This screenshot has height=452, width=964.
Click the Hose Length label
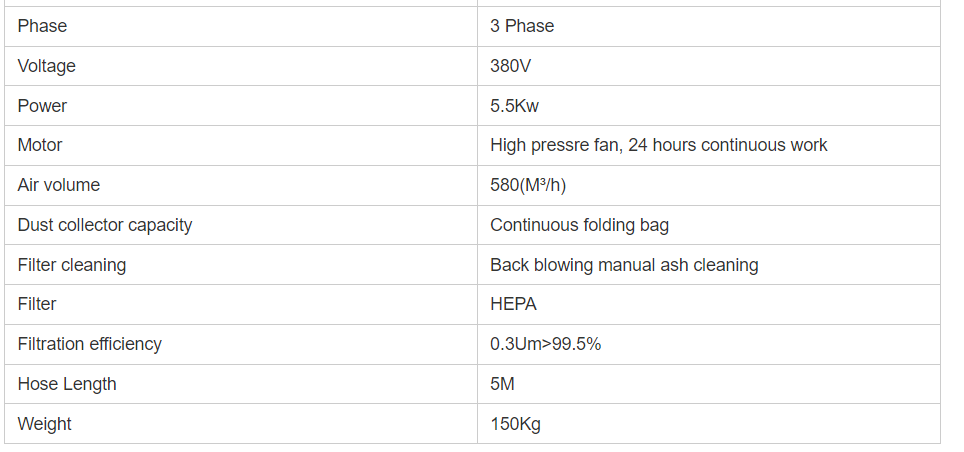pos(66,384)
